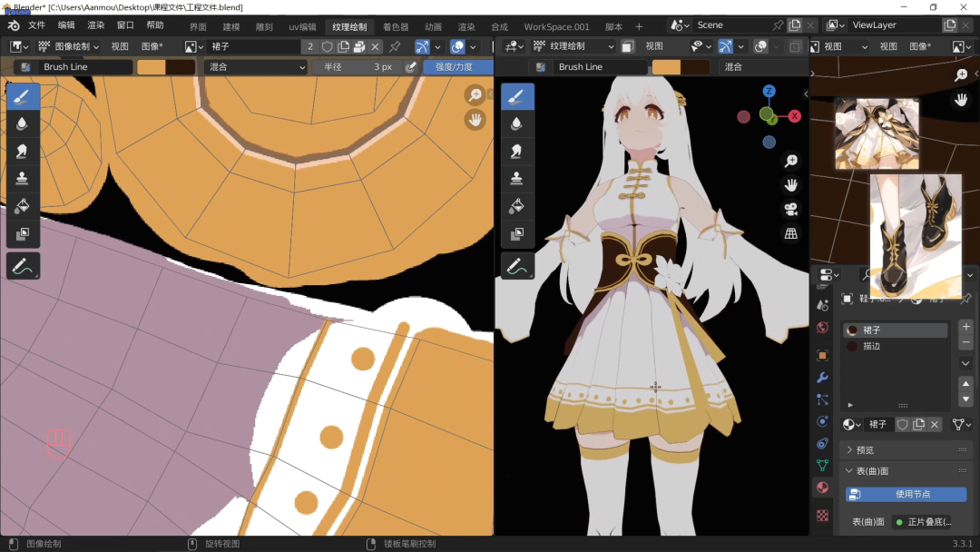Click the X axis on navigation gizmo

pos(794,115)
